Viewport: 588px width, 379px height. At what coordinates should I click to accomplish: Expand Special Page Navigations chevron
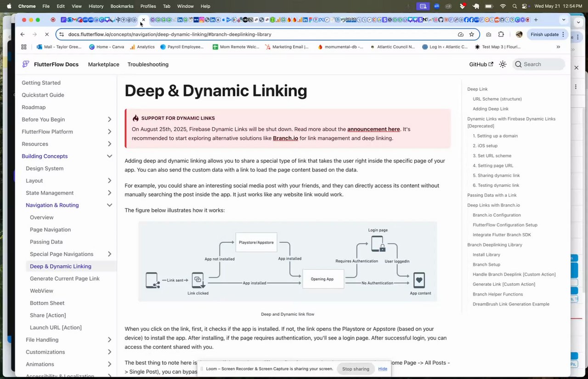coord(109,254)
